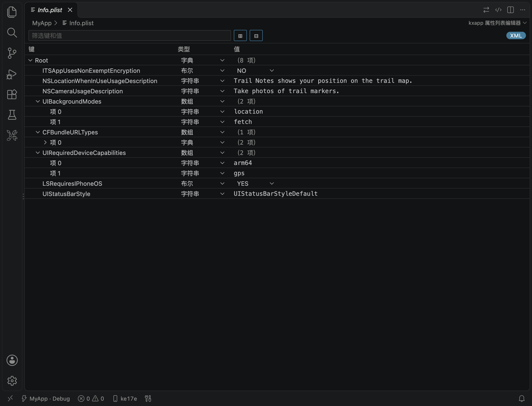Click the swap arrows icon in editor toolbar
Screen dimensions: 532x406
(486, 10)
